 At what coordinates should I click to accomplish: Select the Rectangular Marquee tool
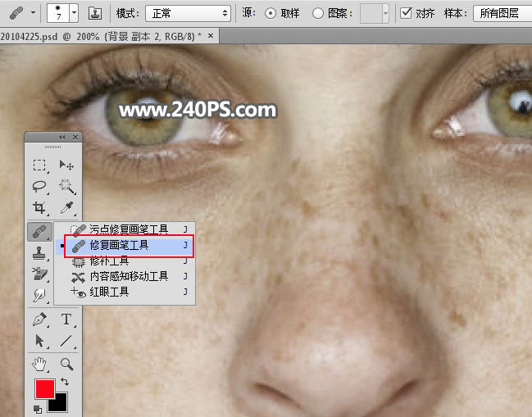point(39,165)
